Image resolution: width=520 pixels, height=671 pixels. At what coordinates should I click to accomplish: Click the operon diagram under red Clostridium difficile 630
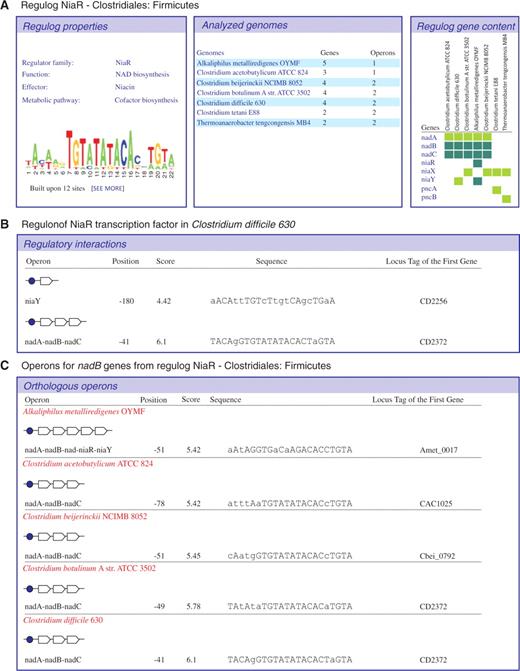(x=54, y=640)
